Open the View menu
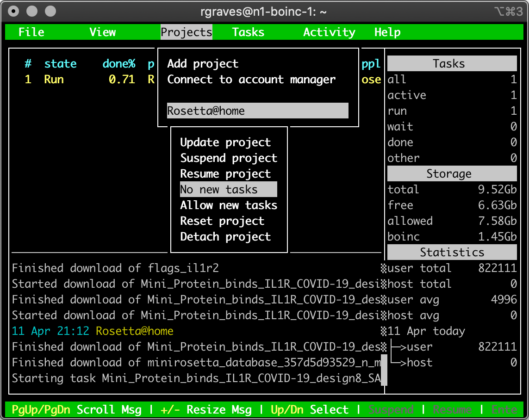The width and height of the screenshot is (529, 420). point(102,32)
